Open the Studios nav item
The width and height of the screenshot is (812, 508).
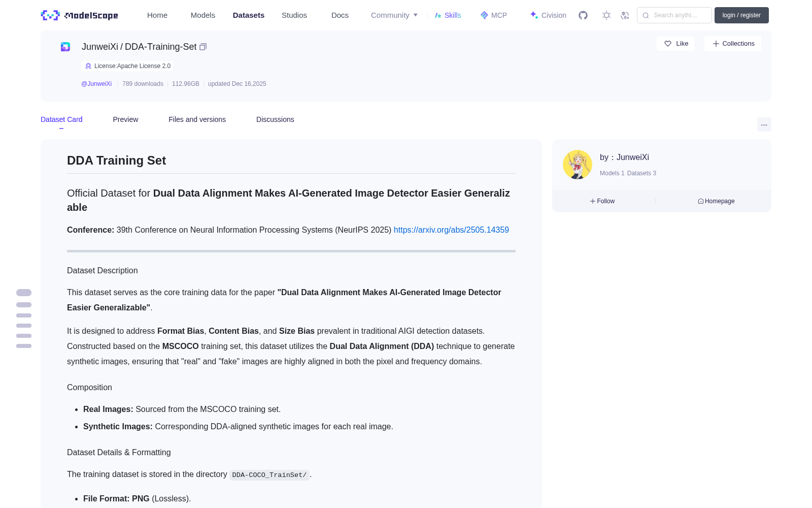(x=294, y=15)
